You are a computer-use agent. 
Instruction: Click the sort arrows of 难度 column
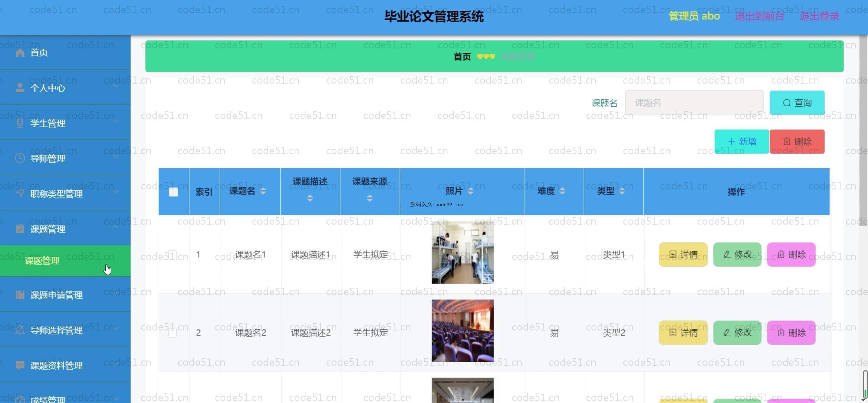click(x=562, y=191)
